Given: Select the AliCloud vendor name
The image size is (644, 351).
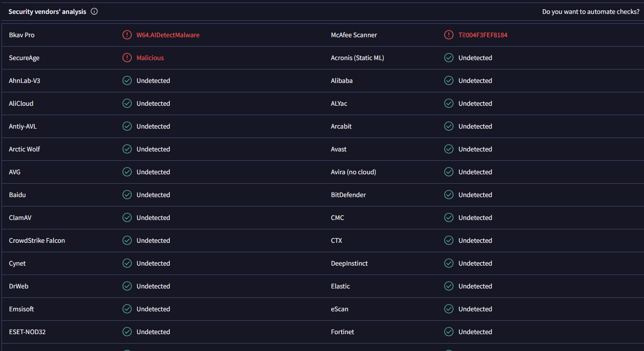Looking at the screenshot, I should pos(20,103).
